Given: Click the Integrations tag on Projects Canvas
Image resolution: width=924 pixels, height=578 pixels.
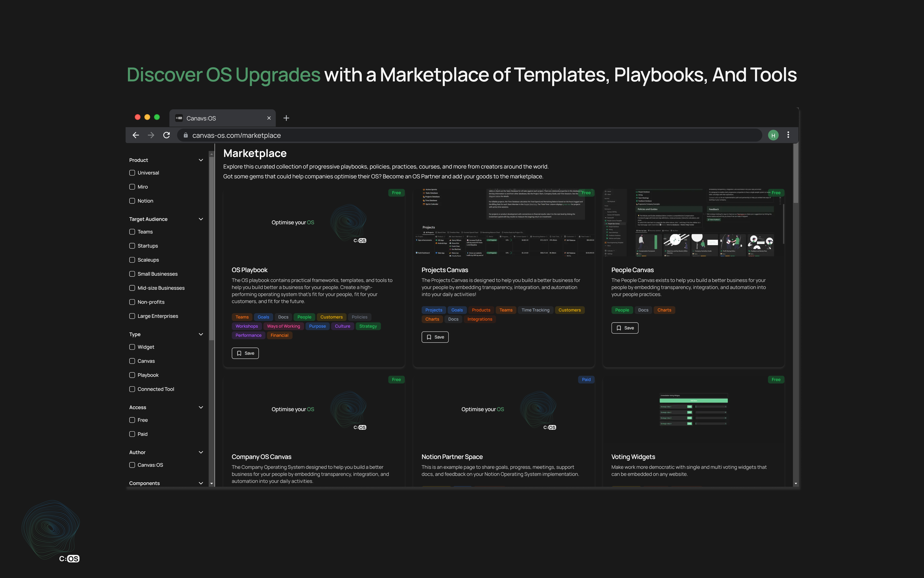Looking at the screenshot, I should click(x=479, y=319).
